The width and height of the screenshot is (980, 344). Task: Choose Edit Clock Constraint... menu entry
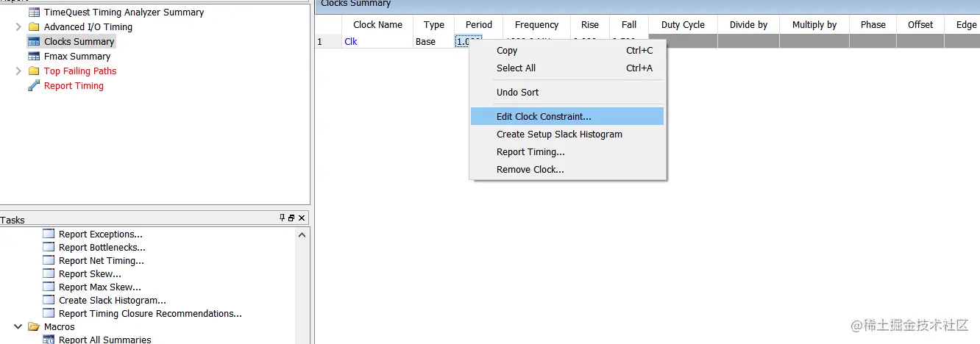click(x=567, y=117)
